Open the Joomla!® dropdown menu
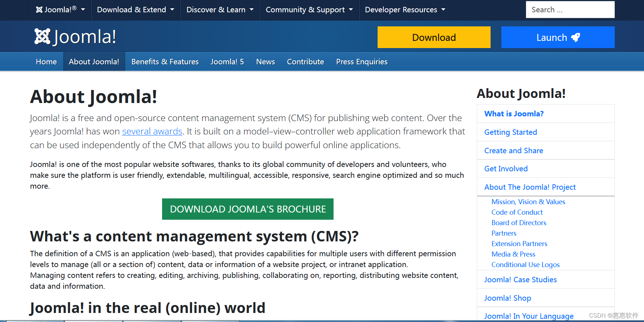The image size is (644, 322). [61, 10]
